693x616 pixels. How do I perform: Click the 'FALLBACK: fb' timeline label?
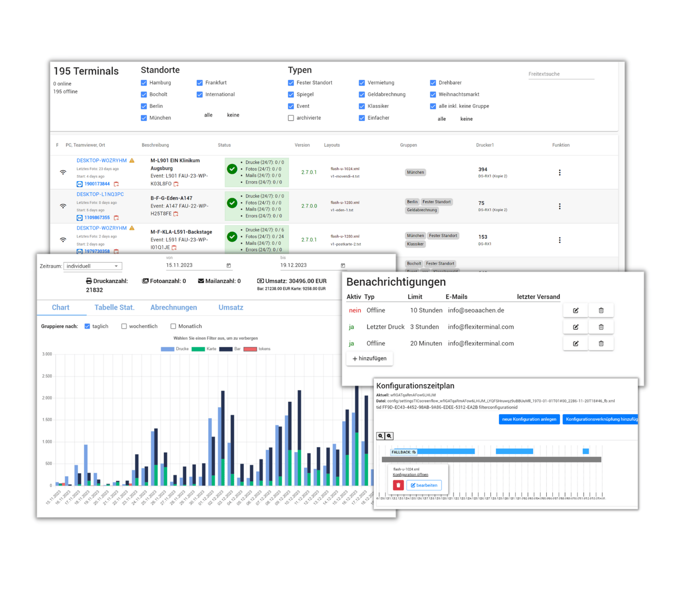pyautogui.click(x=404, y=452)
